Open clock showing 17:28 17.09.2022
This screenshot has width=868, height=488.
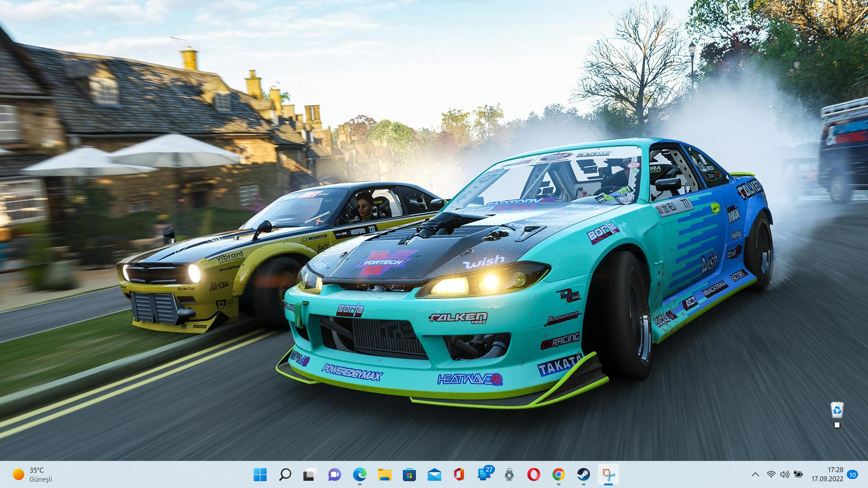pos(827,474)
